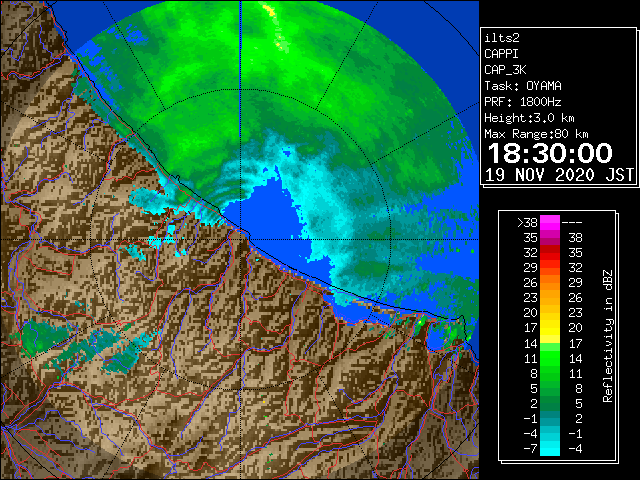Screen dimensions: 640x480
Task: Click the "PRF: 1800Hz" value
Action: coord(523,102)
